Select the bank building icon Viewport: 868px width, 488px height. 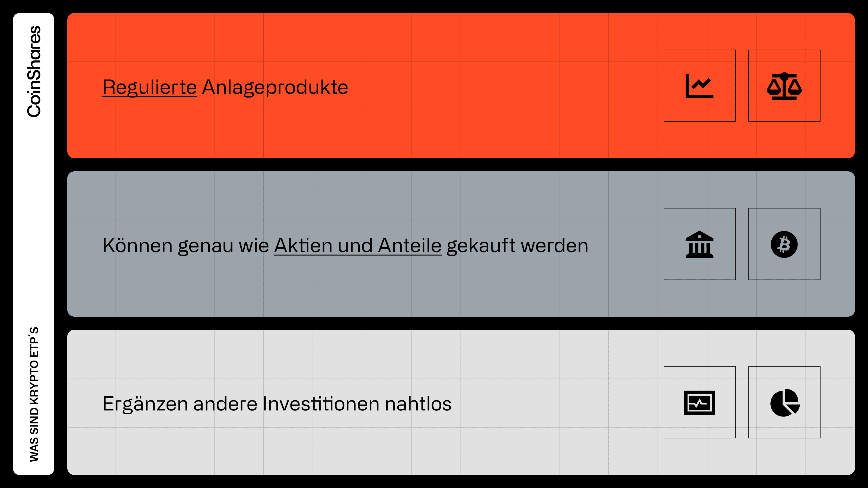click(700, 245)
